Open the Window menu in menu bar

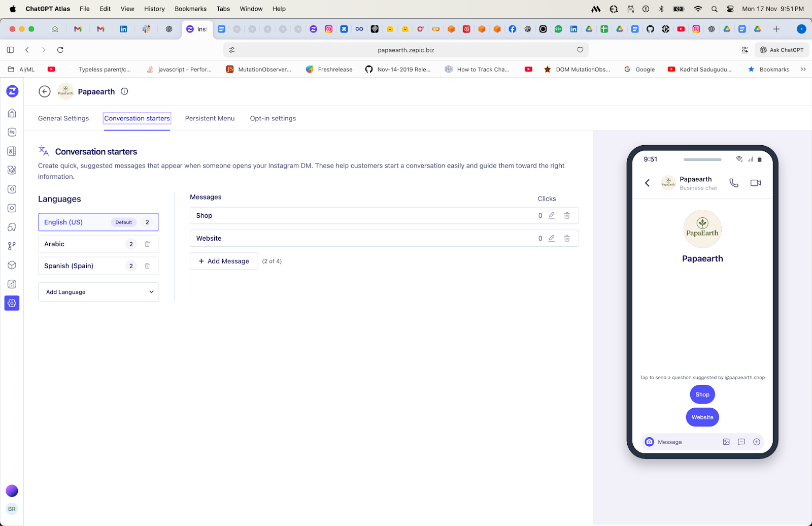click(251, 9)
